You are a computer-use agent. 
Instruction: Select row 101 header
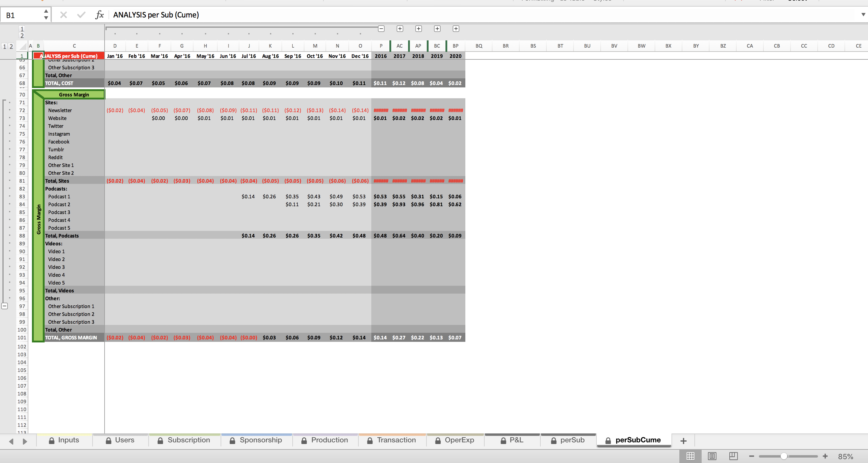(x=22, y=338)
